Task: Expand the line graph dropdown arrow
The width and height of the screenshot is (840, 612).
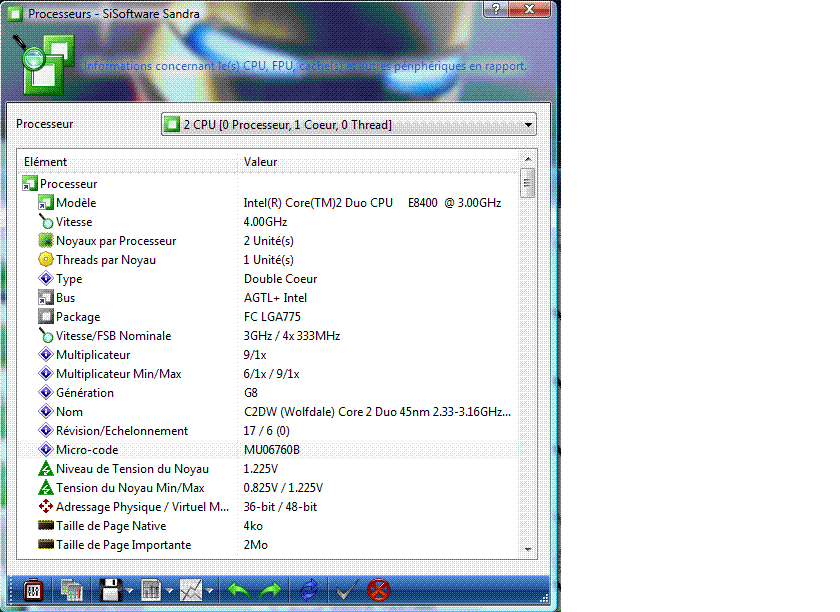Action: [209, 591]
